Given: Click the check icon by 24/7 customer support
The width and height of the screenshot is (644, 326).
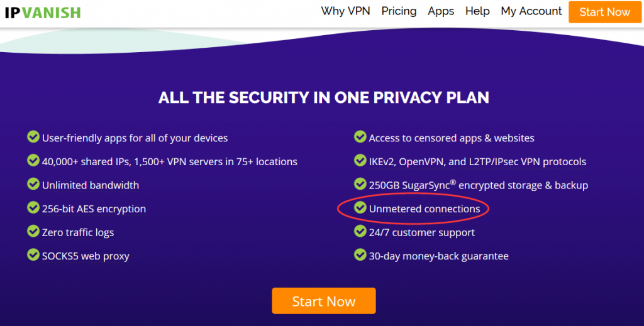Looking at the screenshot, I should point(360,231).
